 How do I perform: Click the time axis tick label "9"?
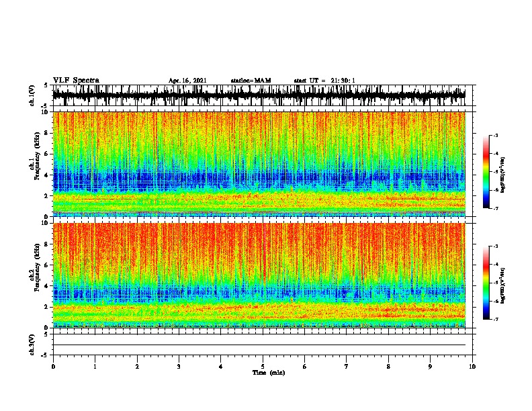[x=430, y=367]
